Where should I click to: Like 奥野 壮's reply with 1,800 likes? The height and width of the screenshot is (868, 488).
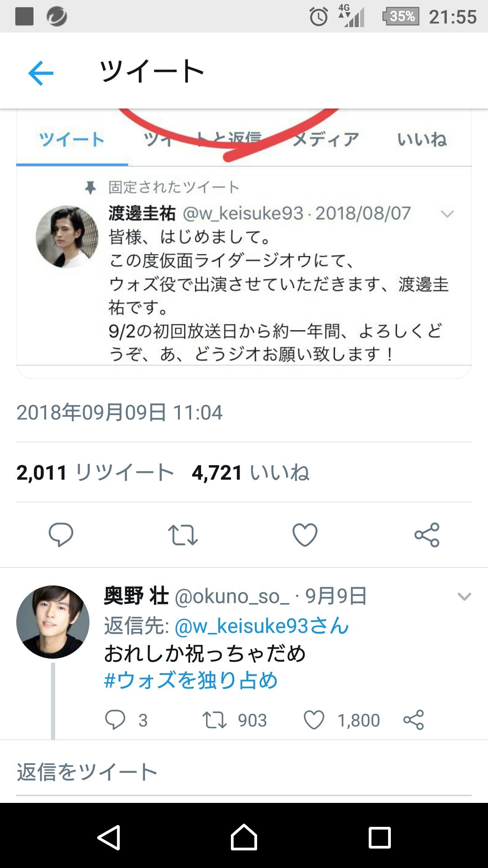point(314,720)
